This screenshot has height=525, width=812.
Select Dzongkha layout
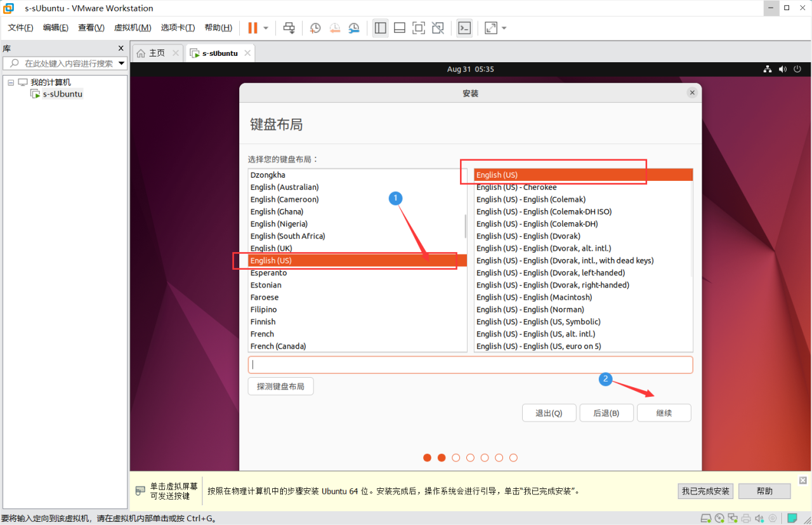357,175
